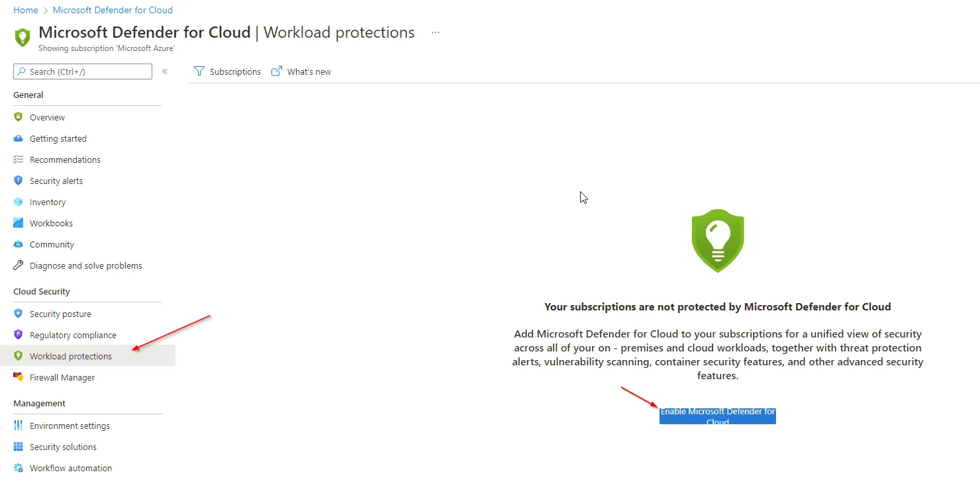Click the Home breadcrumb link
The height and width of the screenshot is (501, 980).
26,10
